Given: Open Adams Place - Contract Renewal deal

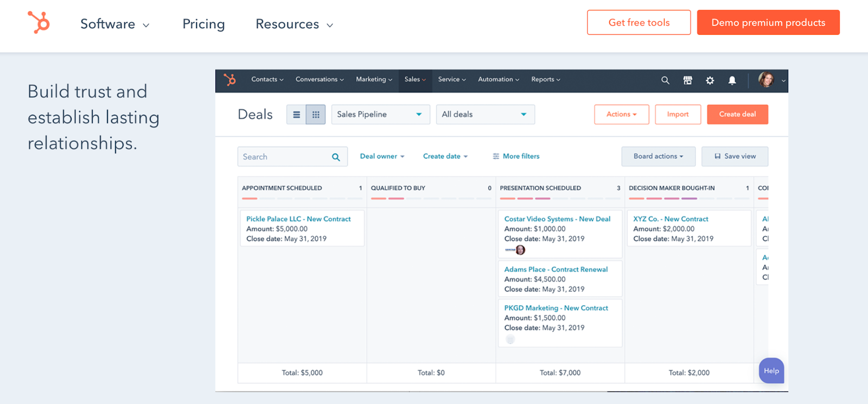Looking at the screenshot, I should tap(556, 269).
